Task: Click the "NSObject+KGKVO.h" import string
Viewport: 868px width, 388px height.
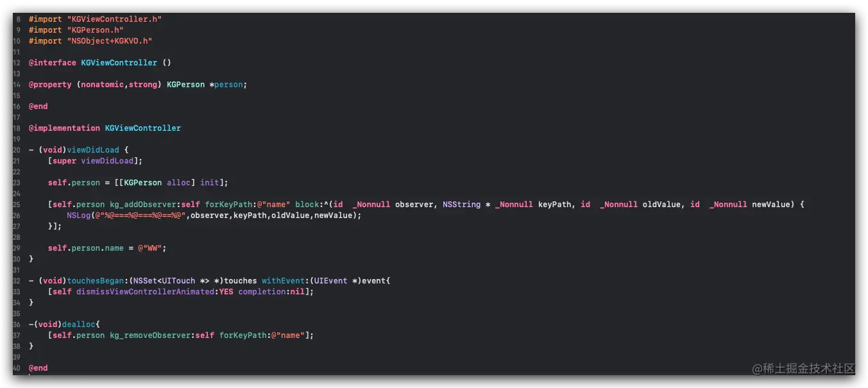Action: pyautogui.click(x=109, y=41)
